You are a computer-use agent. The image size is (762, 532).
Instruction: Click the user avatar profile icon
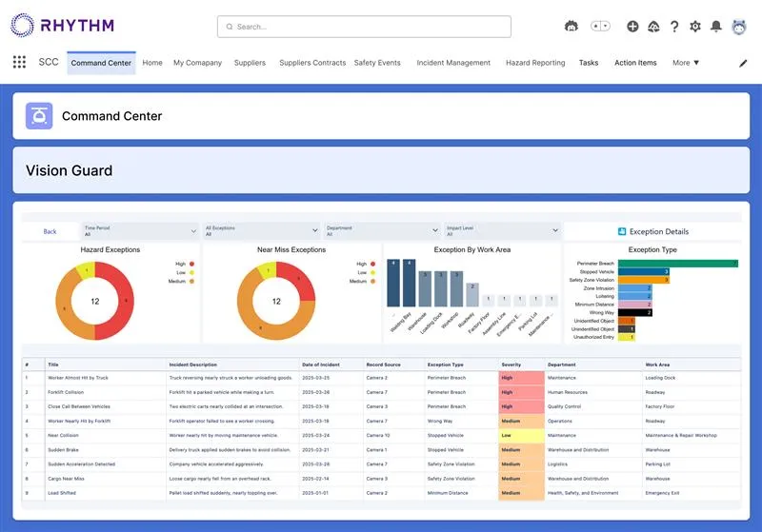[x=739, y=27]
